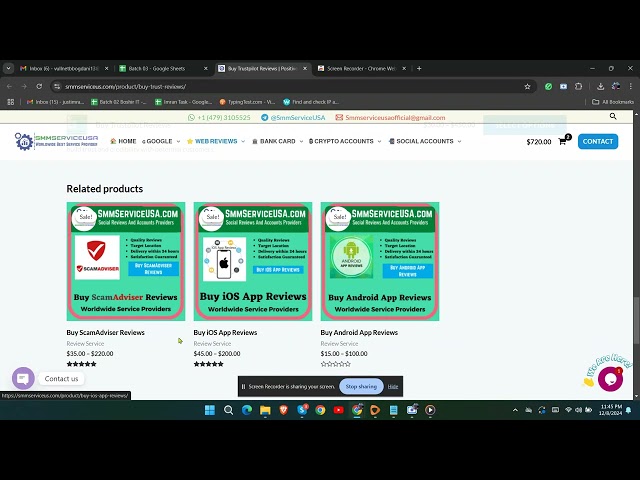Open a new browser tab
Viewport: 640px width, 480px height.
(419, 69)
